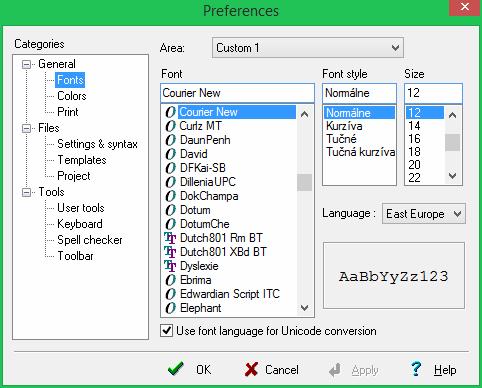Select Kurzíva font style
Screen dimensions: 482x388
(344, 126)
